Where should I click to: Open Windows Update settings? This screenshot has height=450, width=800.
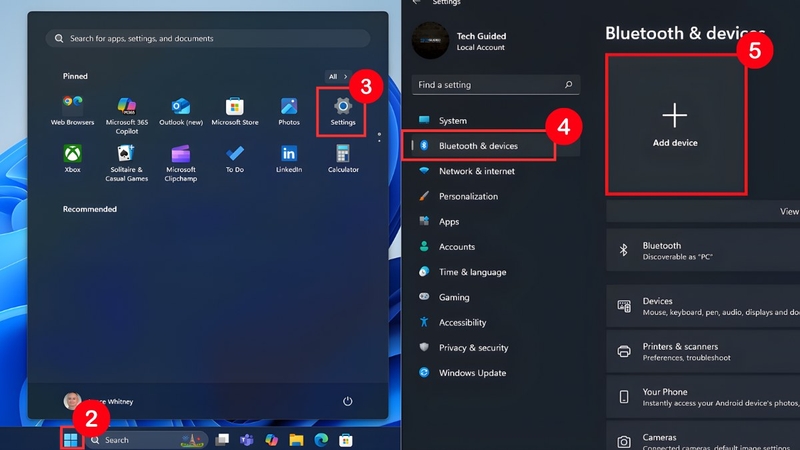pyautogui.click(x=495, y=373)
